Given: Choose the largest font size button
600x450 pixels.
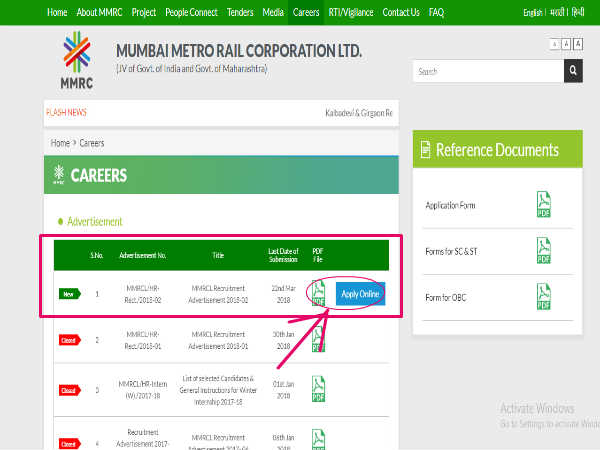Looking at the screenshot, I should [x=578, y=44].
